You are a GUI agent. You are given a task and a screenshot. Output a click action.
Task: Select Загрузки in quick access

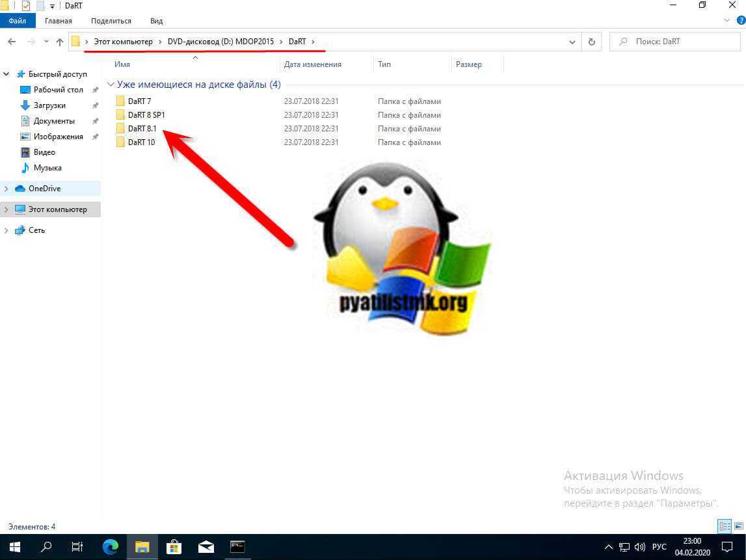pyautogui.click(x=49, y=105)
